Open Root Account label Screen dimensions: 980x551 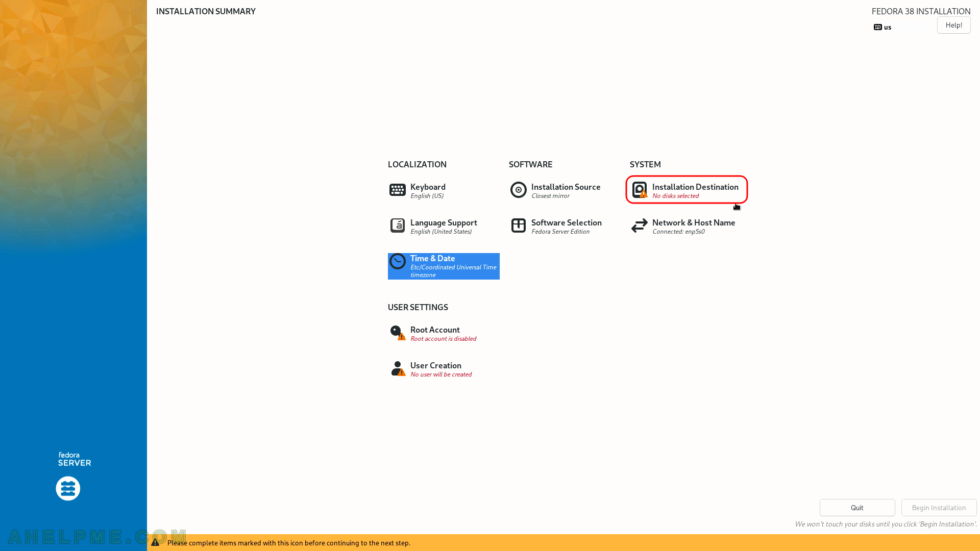click(x=435, y=330)
